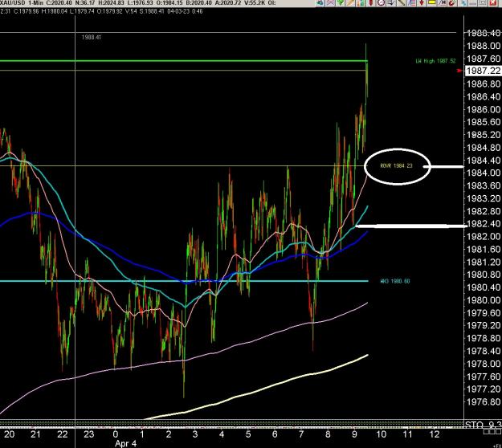This screenshot has width=502, height=448.
Task: Click the 'ROVR 1984.23' level label
Action: (x=396, y=165)
